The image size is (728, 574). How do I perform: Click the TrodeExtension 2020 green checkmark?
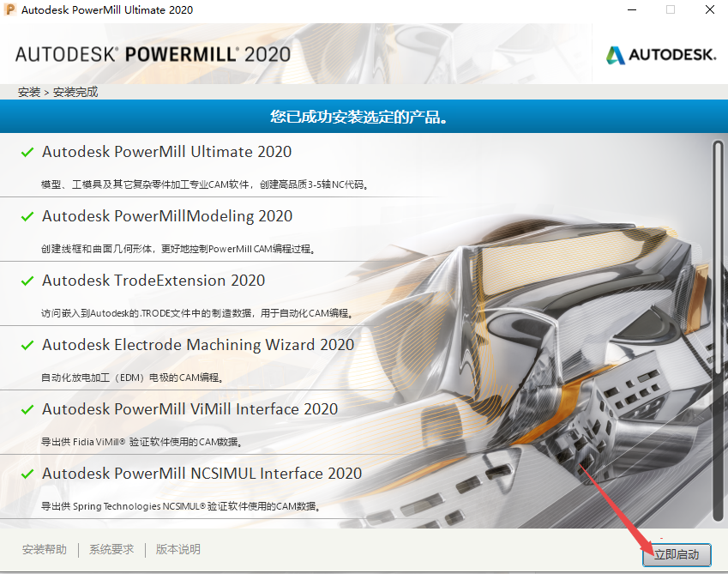(x=27, y=281)
